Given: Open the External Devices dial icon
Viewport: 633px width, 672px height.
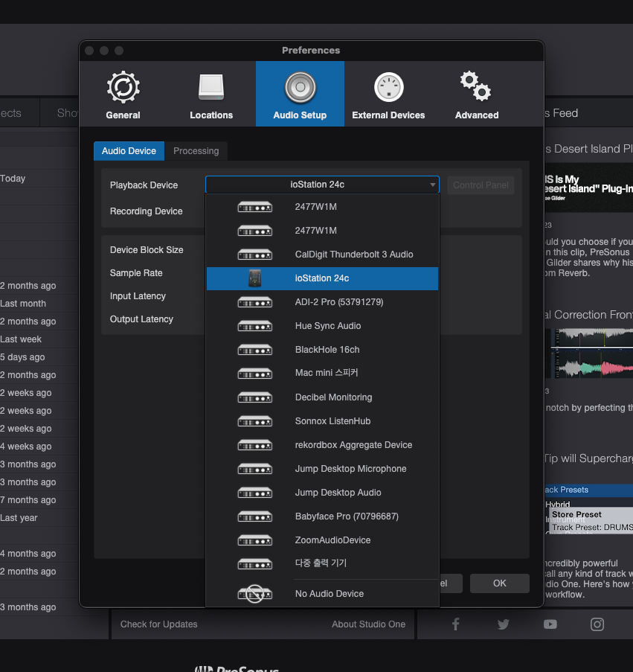Looking at the screenshot, I should coord(389,87).
